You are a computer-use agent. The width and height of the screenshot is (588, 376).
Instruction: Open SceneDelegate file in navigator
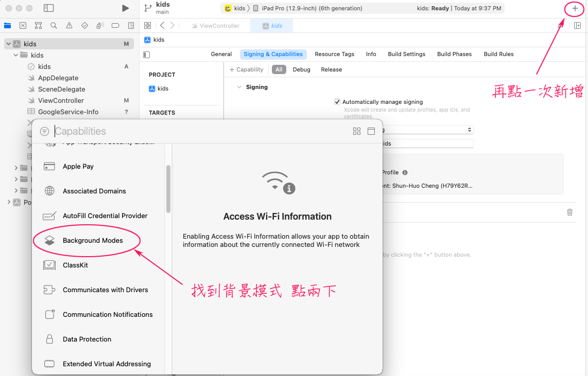point(61,89)
